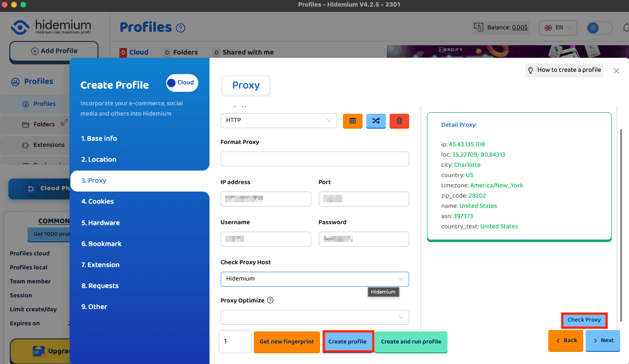629x364 pixels.
Task: Shuffle to a random proxy
Action: (x=376, y=121)
